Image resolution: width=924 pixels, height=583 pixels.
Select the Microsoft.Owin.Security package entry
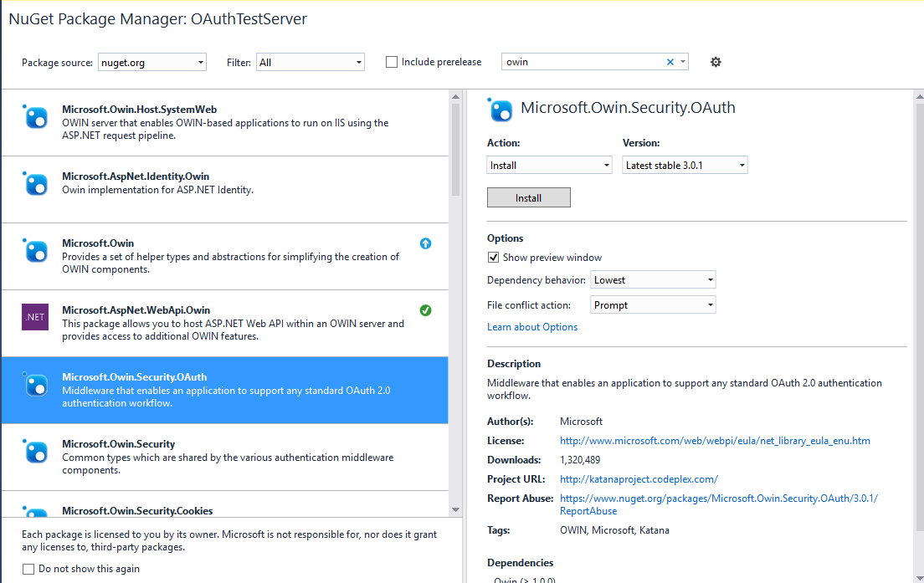coord(226,457)
